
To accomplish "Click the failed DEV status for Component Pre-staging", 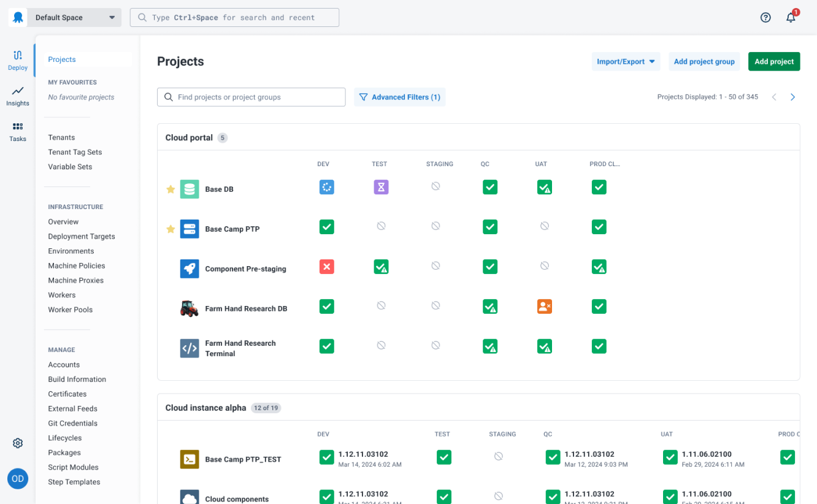I will 327,267.
